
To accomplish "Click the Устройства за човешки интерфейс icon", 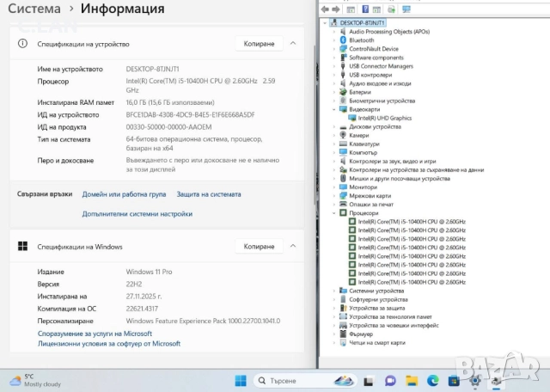I will pyautogui.click(x=343, y=325).
